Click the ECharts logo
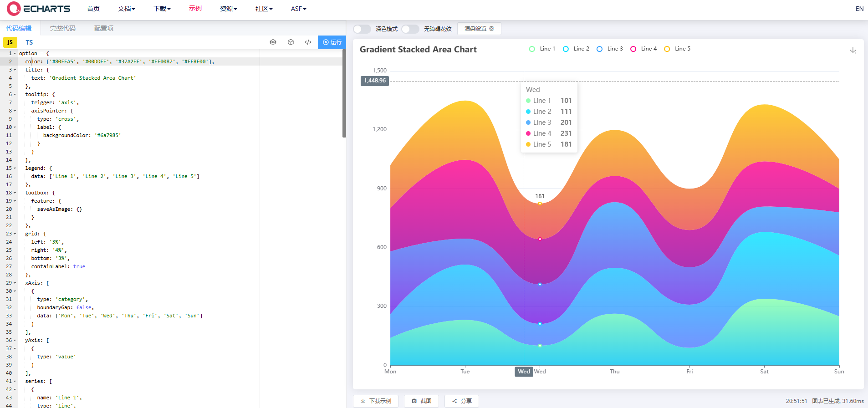 [39, 9]
